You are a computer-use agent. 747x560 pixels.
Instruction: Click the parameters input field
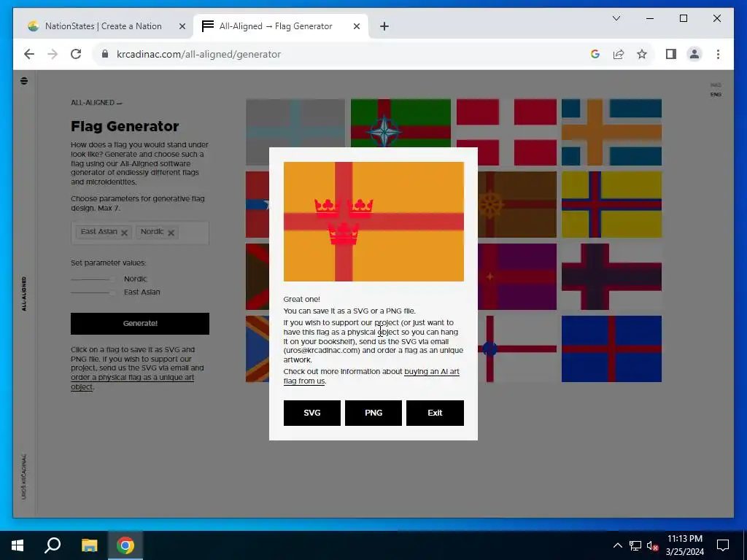tap(140, 233)
